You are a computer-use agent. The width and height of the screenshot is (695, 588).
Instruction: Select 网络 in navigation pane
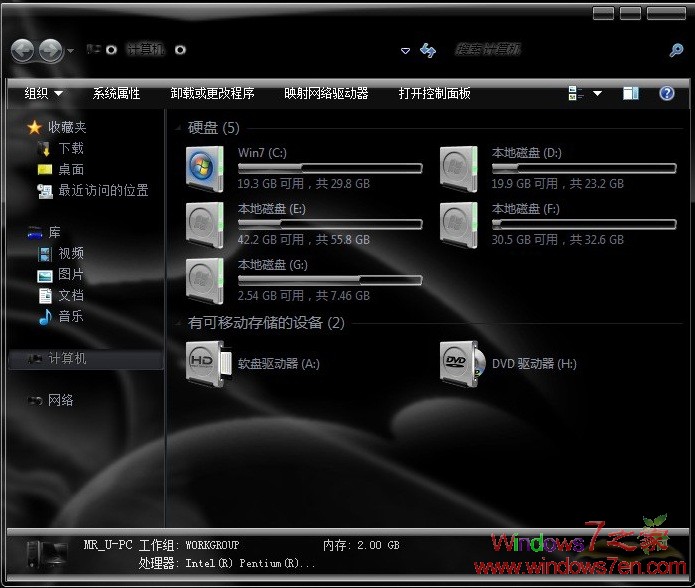60,401
